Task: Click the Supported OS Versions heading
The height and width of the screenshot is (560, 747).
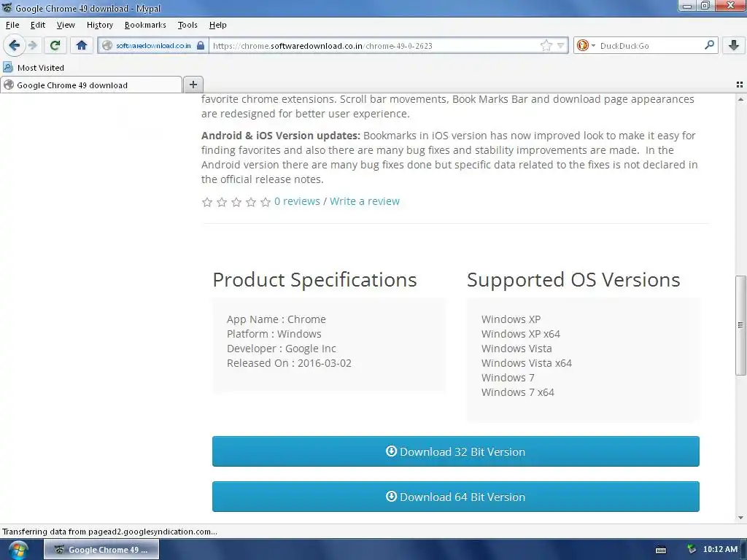Action: 573,280
